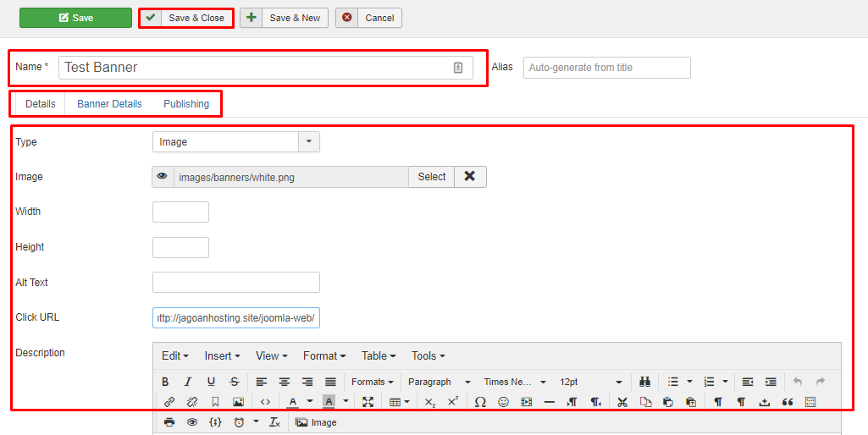Switch to the Publishing tab
The width and height of the screenshot is (868, 435).
[x=186, y=104]
